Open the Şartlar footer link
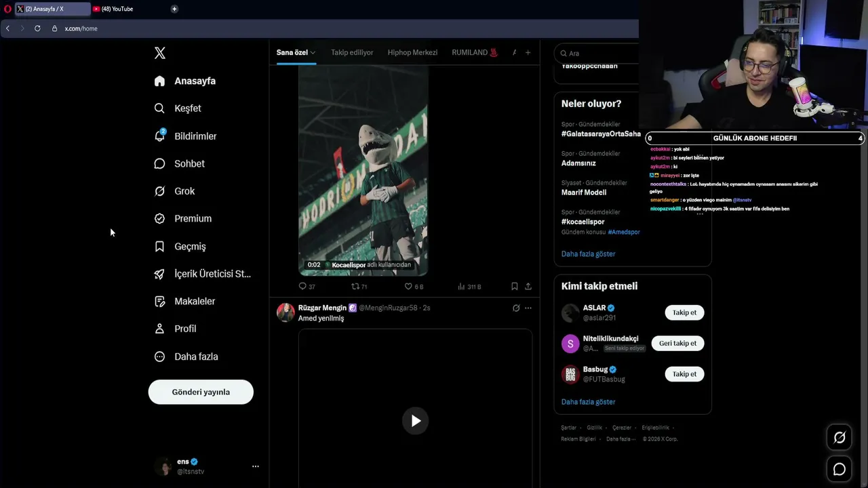The image size is (868, 488). pyautogui.click(x=568, y=428)
